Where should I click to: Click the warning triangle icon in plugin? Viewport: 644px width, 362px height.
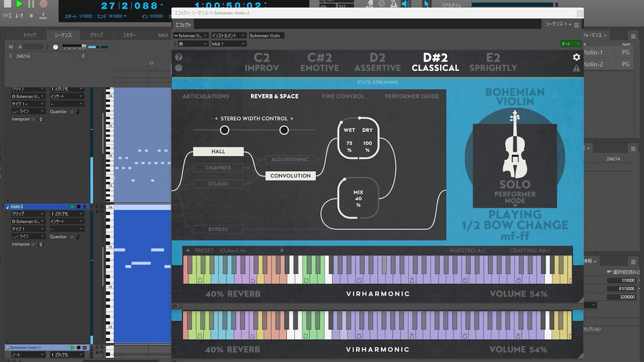tap(576, 68)
